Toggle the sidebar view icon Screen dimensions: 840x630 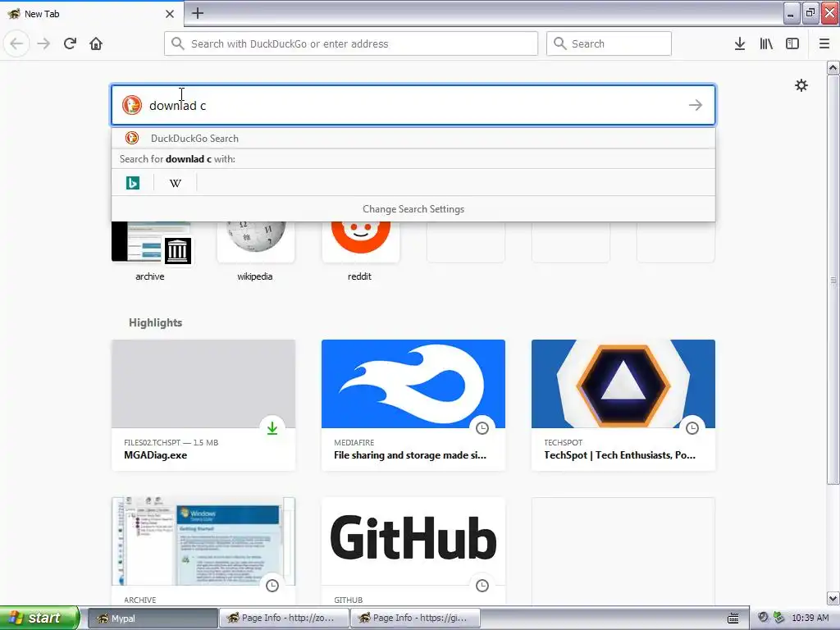click(x=792, y=43)
